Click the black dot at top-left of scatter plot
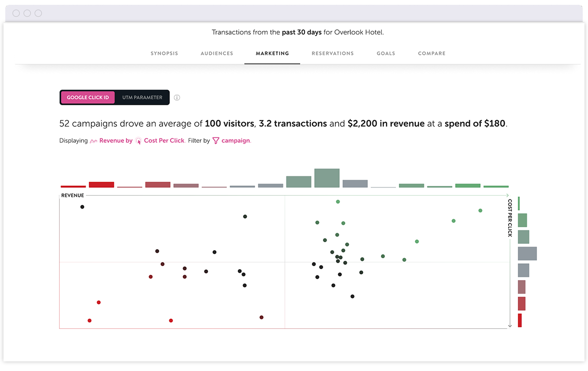Image resolution: width=588 pixels, height=371 pixels. pos(82,207)
